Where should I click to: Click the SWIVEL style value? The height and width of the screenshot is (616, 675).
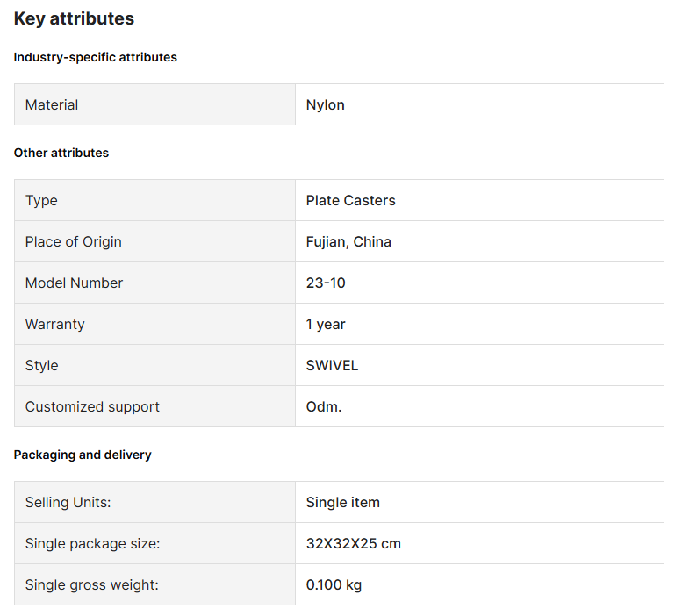click(x=332, y=365)
